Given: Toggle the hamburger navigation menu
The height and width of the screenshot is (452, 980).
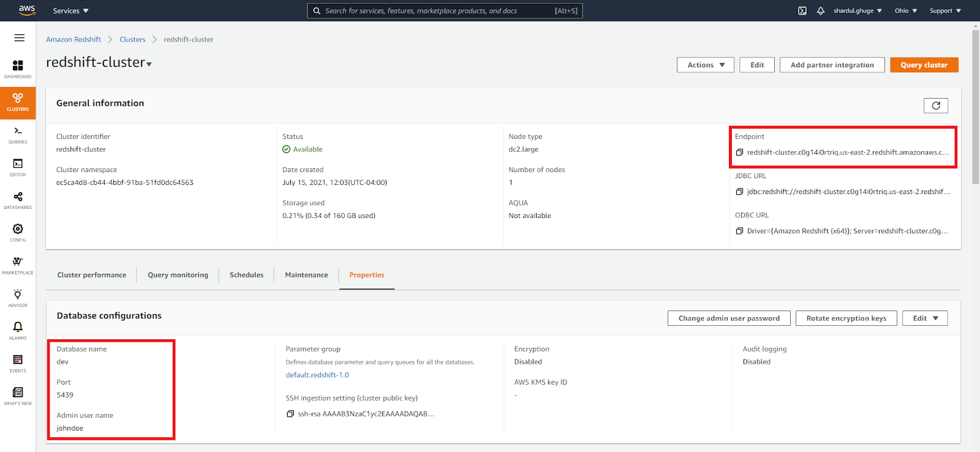Looking at the screenshot, I should point(20,38).
